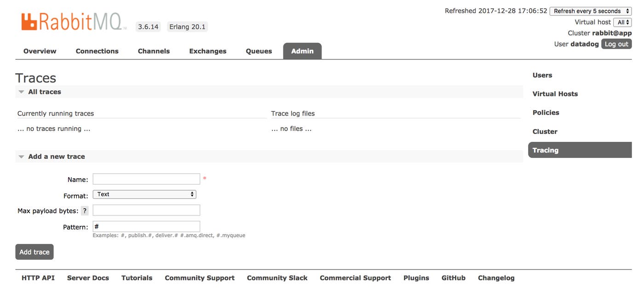Open the Policies admin section

tap(546, 112)
